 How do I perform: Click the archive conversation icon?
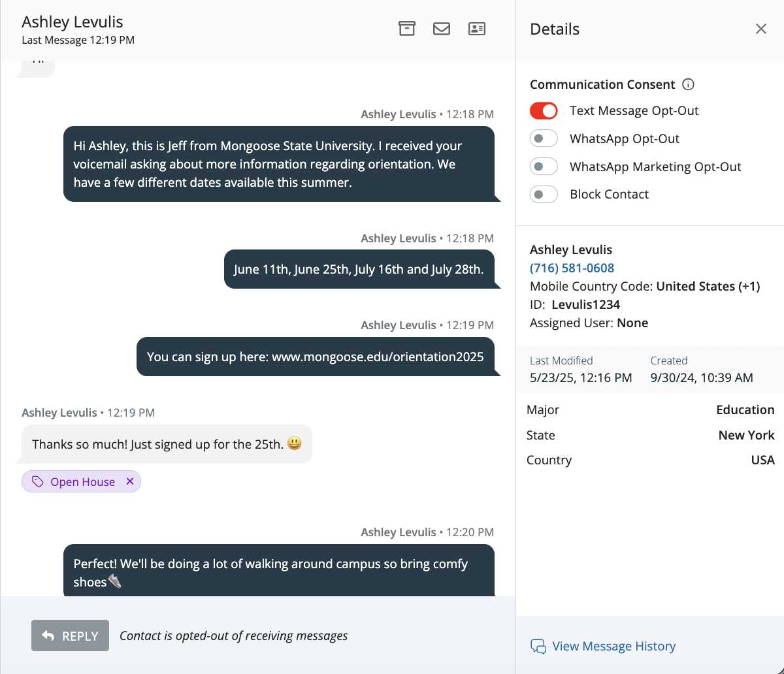coord(407,29)
